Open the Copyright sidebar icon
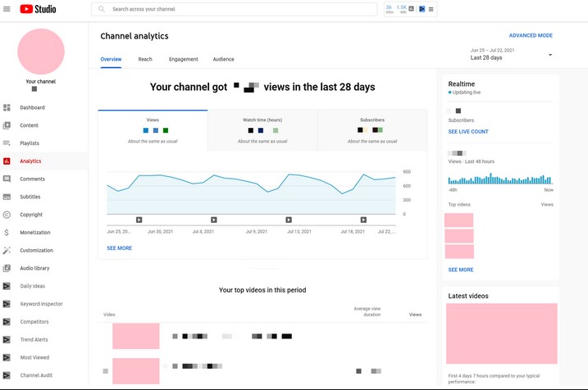 [7, 215]
